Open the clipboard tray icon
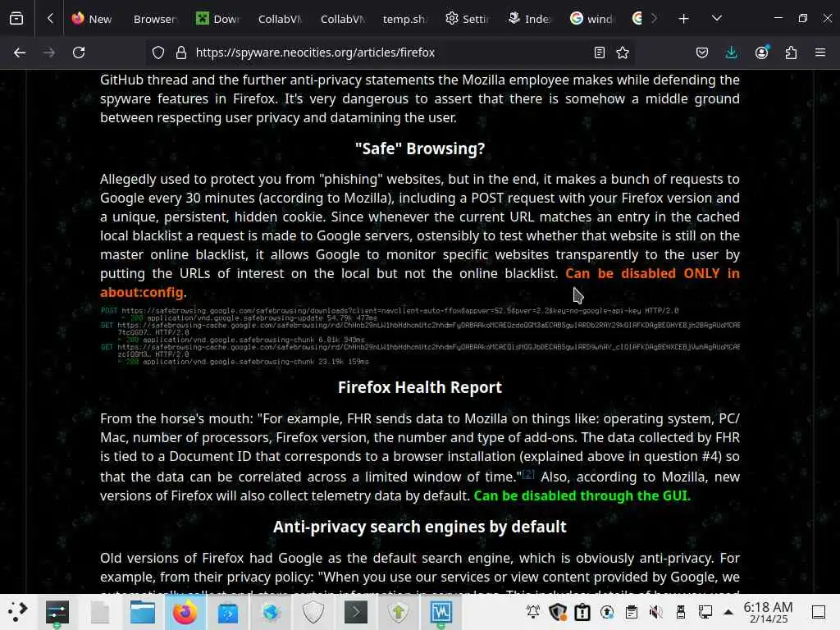Screen dimensions: 840x630 coord(632,611)
